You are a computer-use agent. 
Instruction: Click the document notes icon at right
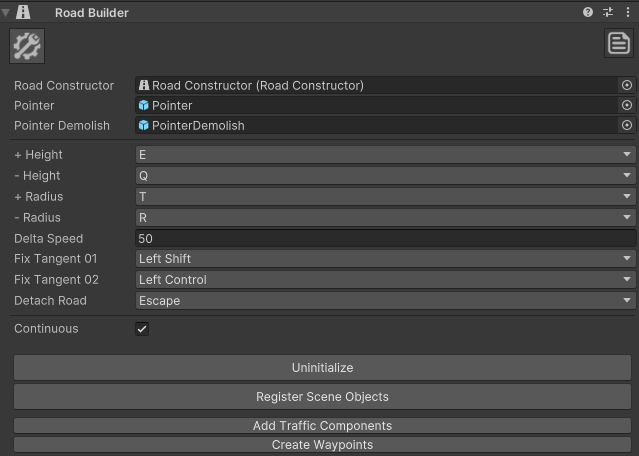coord(619,43)
